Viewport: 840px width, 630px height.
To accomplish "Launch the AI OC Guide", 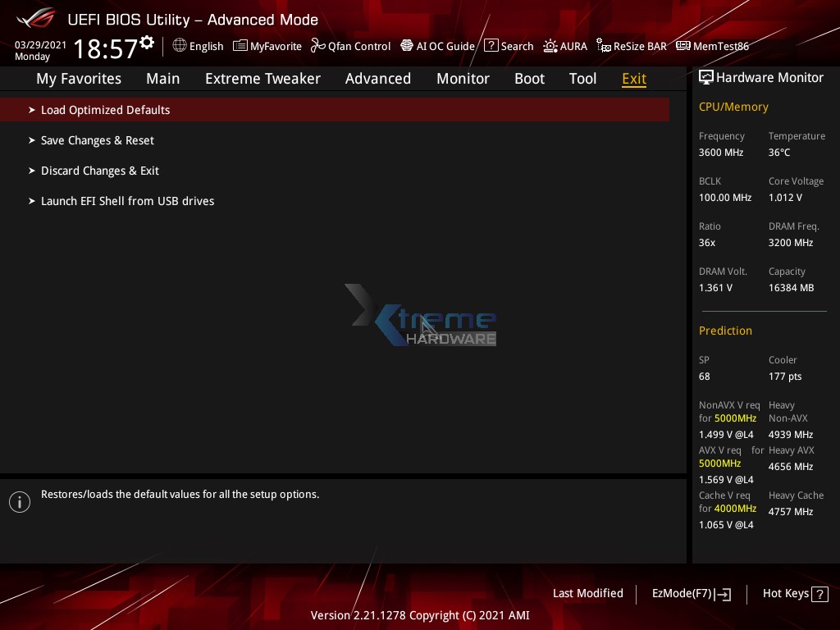I will (x=407, y=46).
